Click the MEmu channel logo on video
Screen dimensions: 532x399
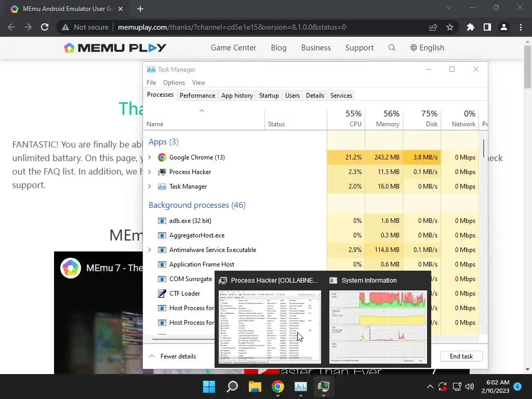(71, 268)
